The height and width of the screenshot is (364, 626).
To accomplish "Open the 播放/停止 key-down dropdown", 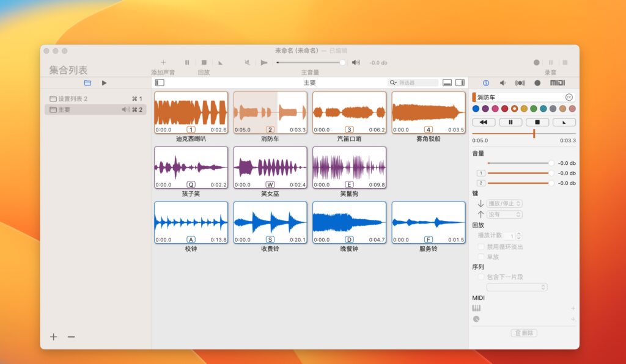I will (504, 203).
